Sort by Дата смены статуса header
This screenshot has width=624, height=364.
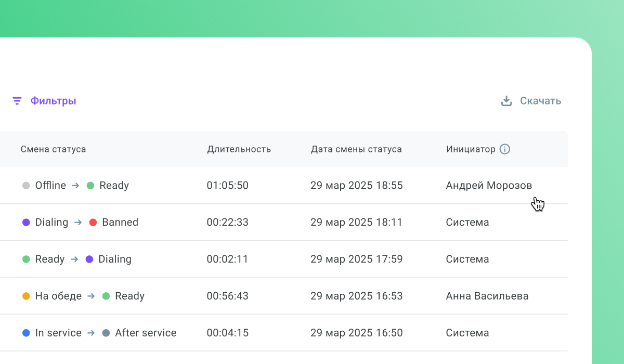[356, 149]
